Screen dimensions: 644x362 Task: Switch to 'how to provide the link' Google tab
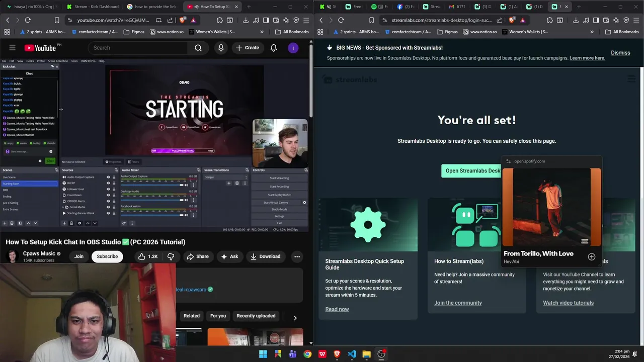click(x=152, y=7)
